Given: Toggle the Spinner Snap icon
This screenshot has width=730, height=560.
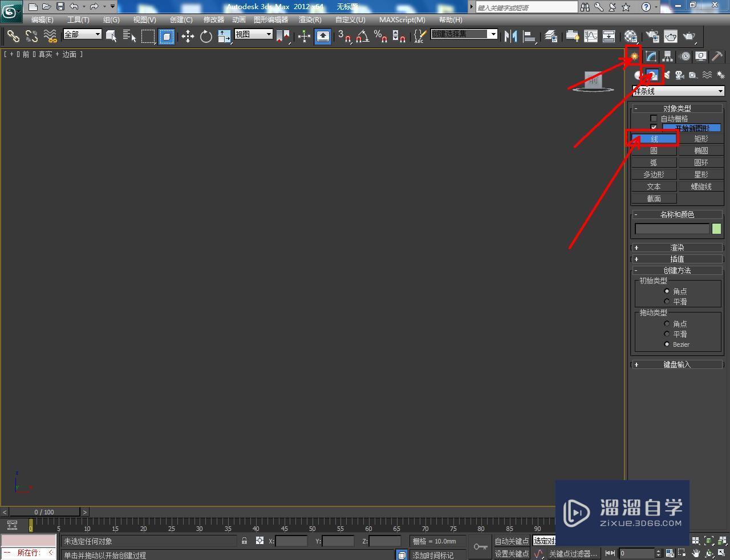Looking at the screenshot, I should pos(399,36).
